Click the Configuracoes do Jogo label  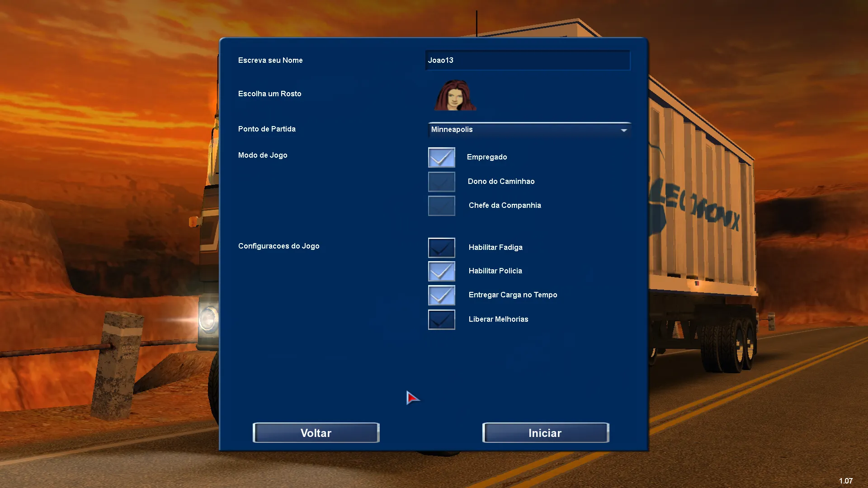point(278,246)
